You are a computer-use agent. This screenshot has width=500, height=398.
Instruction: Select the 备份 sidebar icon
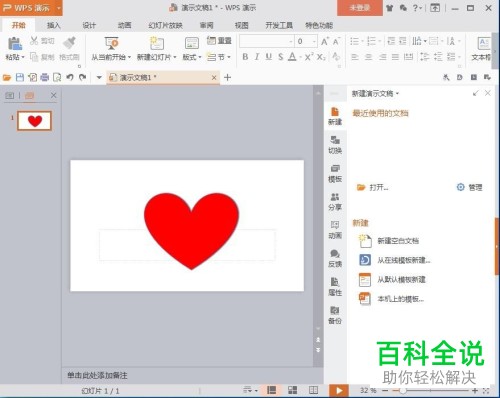(x=335, y=315)
